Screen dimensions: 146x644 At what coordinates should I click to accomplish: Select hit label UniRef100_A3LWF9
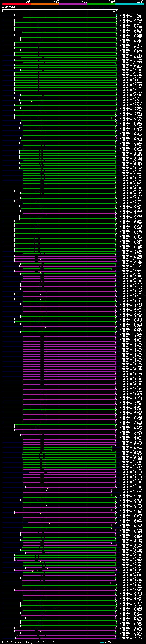point(131,208)
